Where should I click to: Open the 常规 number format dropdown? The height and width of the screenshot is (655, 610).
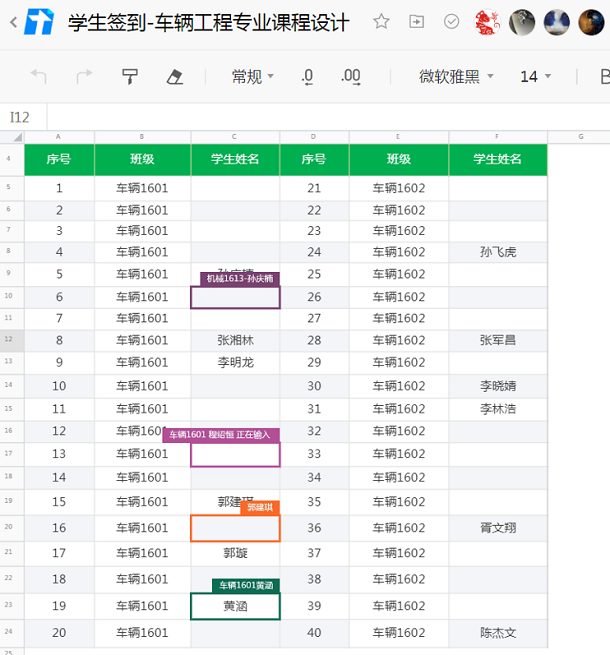coord(252,76)
